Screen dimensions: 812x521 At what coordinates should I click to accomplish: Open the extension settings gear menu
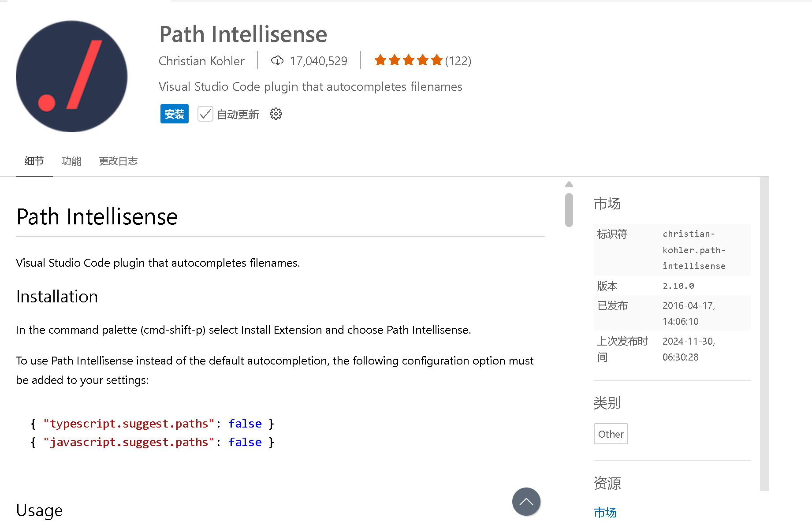click(276, 114)
